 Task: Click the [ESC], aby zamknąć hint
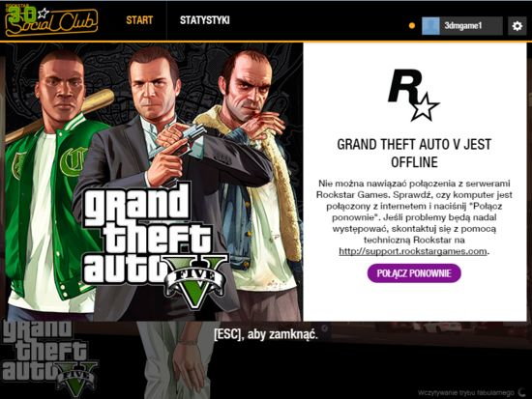(266, 334)
